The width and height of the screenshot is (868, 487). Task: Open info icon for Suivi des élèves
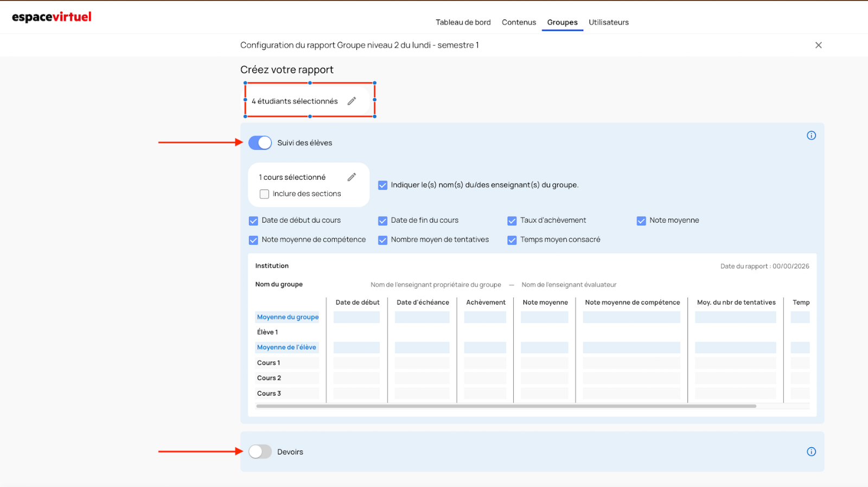tap(811, 136)
